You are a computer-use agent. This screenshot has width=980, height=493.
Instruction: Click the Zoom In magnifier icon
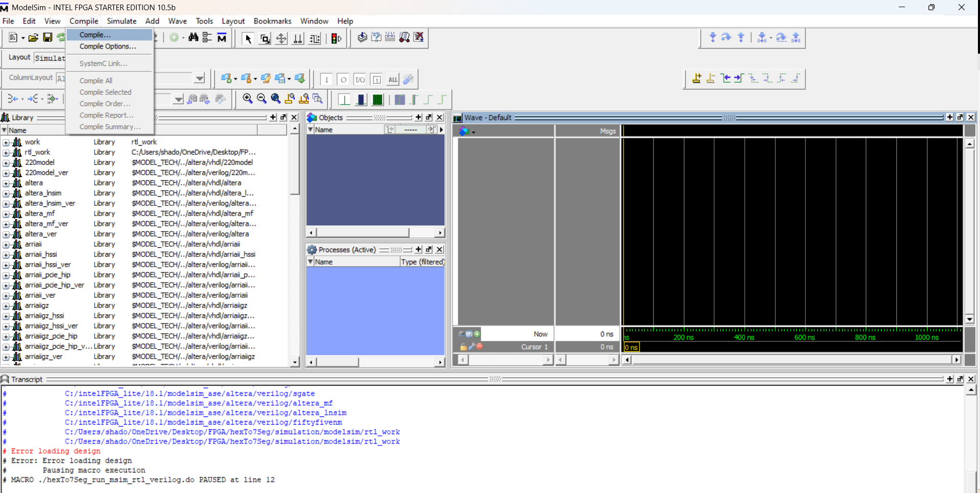pos(248,99)
